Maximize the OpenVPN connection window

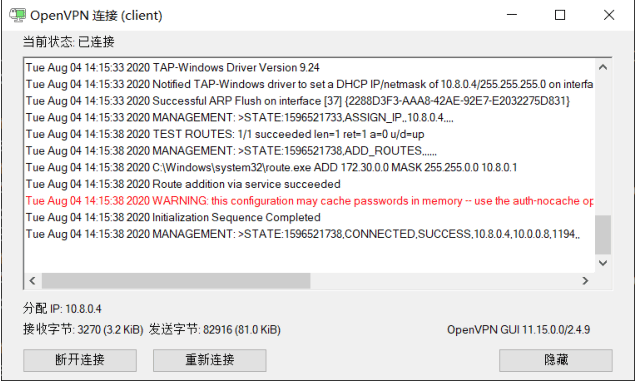click(x=560, y=15)
